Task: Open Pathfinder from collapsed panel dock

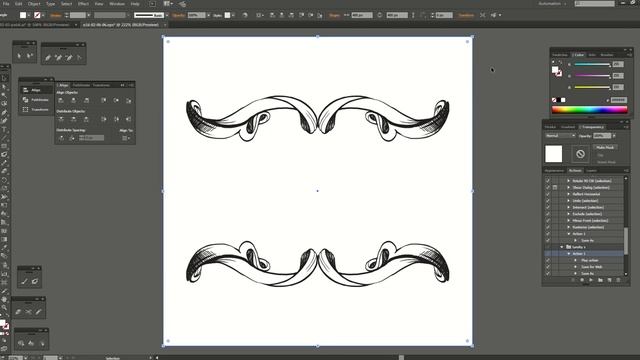Action: click(x=36, y=100)
